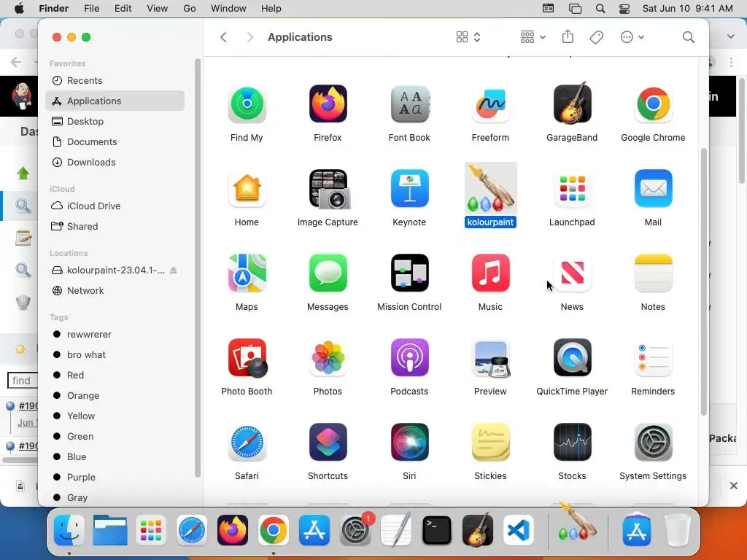This screenshot has width=747, height=560.
Task: Open the Edit menu
Action: (123, 9)
